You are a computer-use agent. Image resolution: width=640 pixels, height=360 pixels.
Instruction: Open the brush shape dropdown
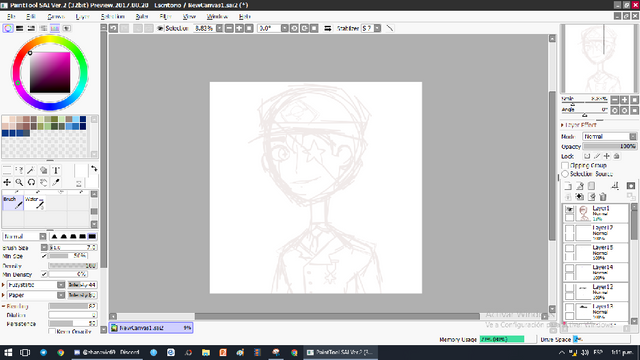(x=36, y=284)
